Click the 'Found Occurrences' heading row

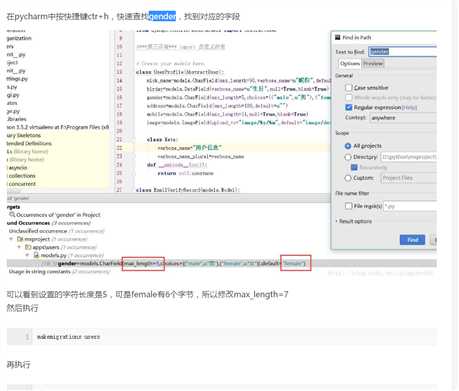(x=49, y=223)
